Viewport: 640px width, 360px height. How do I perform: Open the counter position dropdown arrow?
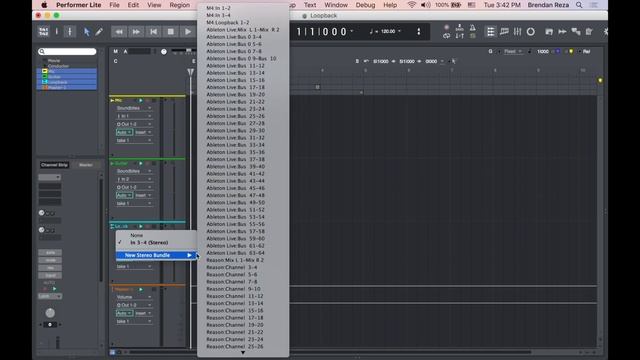click(x=352, y=31)
